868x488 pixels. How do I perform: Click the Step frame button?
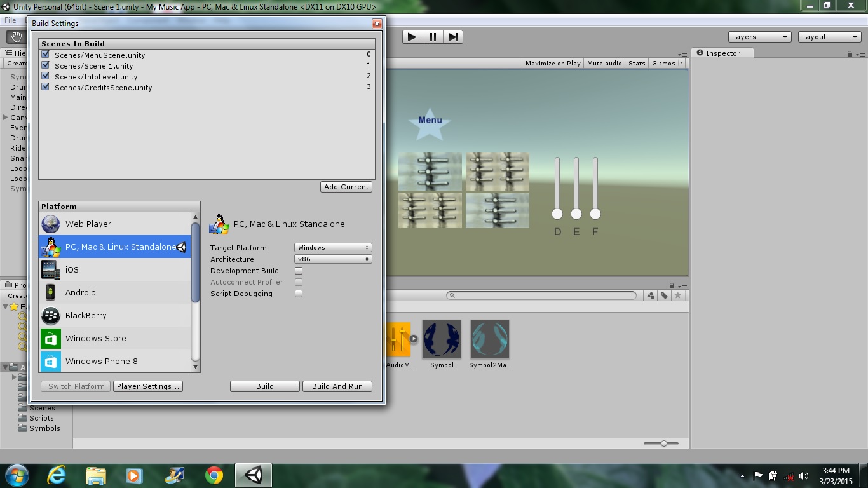(453, 37)
